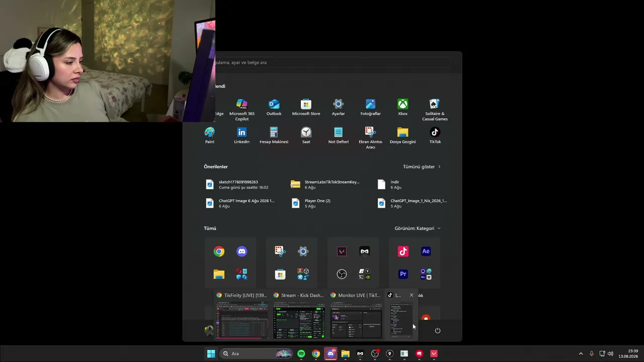This screenshot has width=644, height=362.
Task: Open Snipping Tool in the category grid
Action: (280, 251)
